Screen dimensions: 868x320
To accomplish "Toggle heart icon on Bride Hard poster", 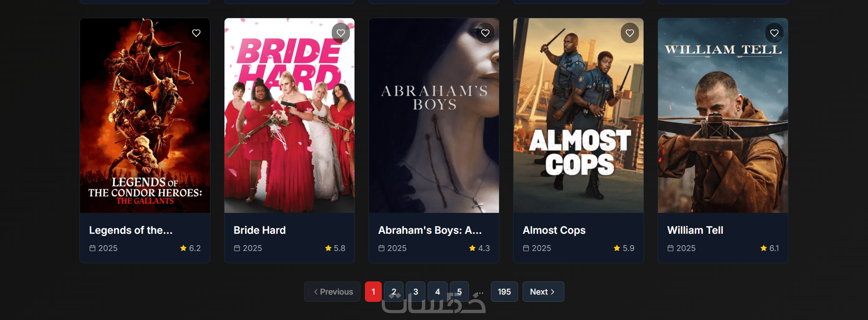I will pos(341,33).
